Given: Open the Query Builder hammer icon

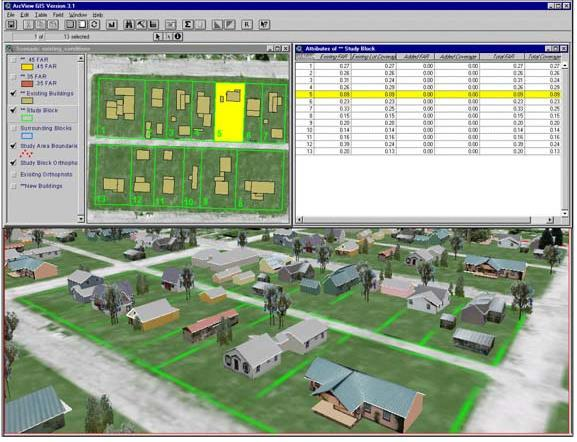Looking at the screenshot, I should pos(141,25).
